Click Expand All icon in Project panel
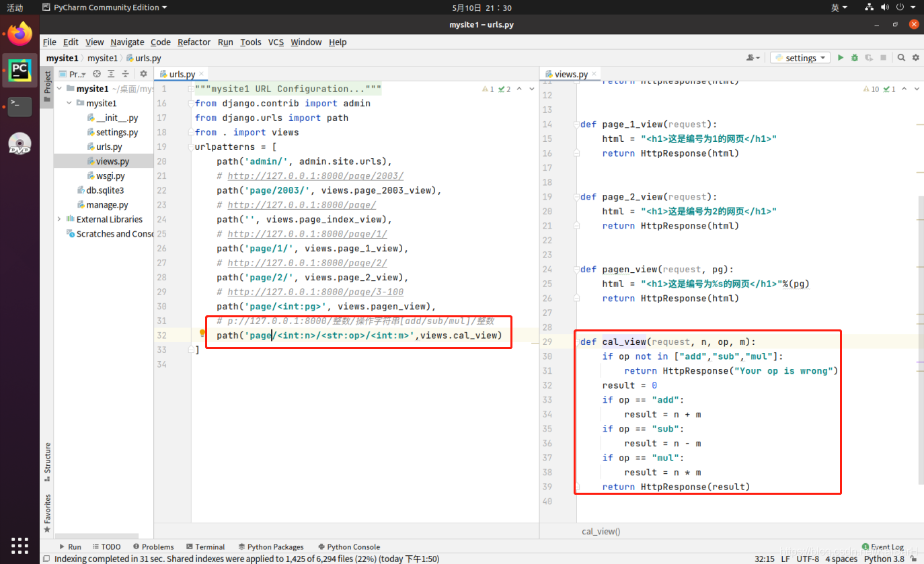 (111, 74)
